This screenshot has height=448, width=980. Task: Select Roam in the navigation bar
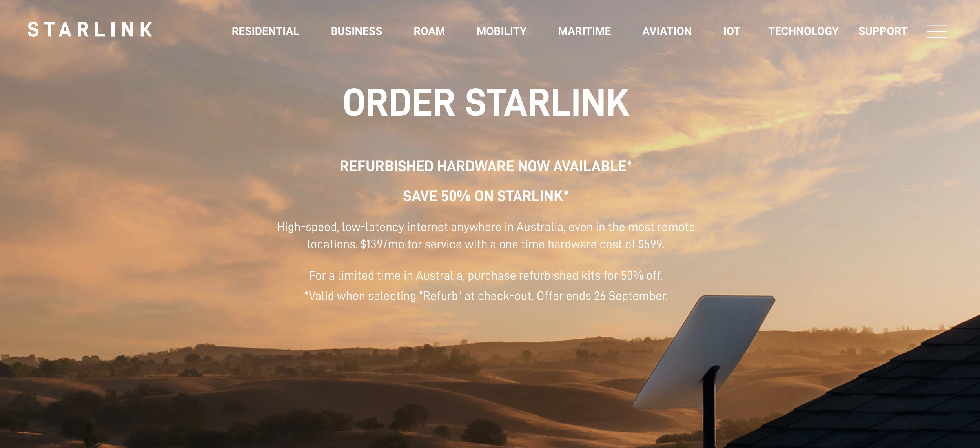tap(429, 31)
